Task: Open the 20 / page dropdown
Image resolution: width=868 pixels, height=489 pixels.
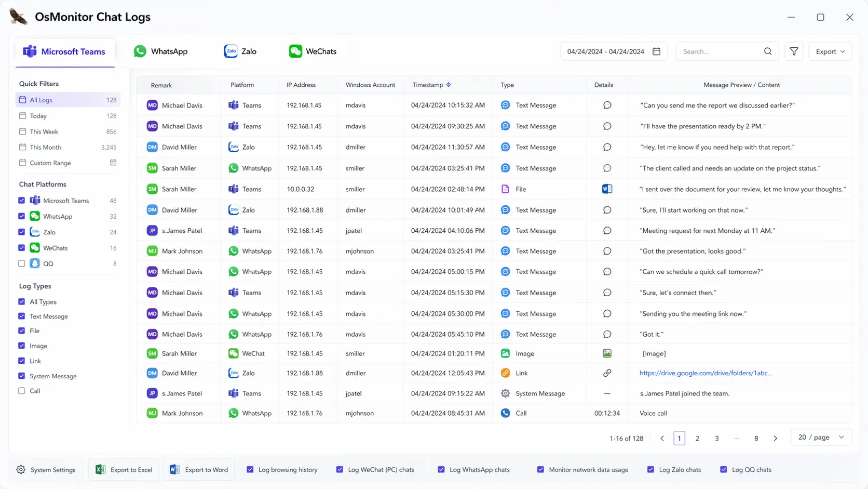Action: [821, 438]
